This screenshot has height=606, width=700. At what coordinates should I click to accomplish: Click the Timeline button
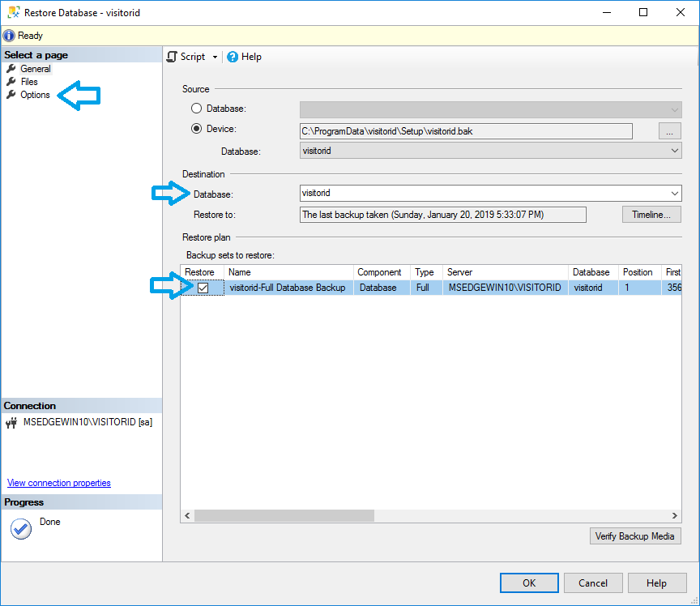coord(651,215)
